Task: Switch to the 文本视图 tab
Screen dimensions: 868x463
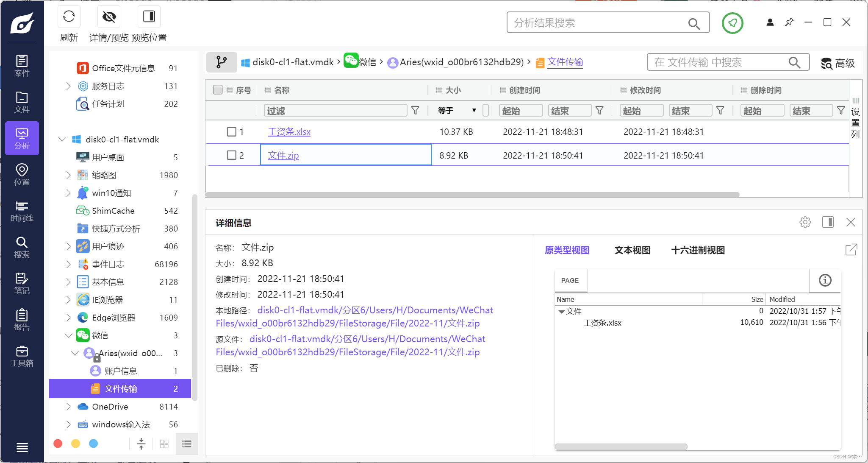Action: [x=632, y=250]
